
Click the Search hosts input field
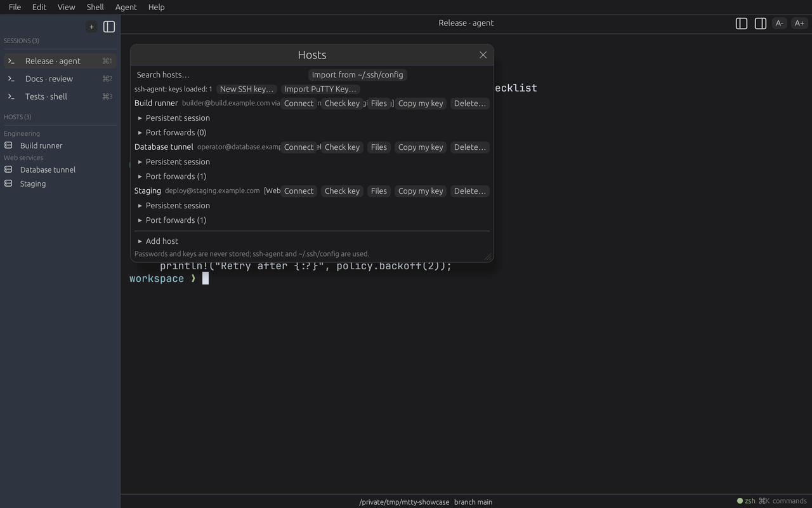coord(219,75)
